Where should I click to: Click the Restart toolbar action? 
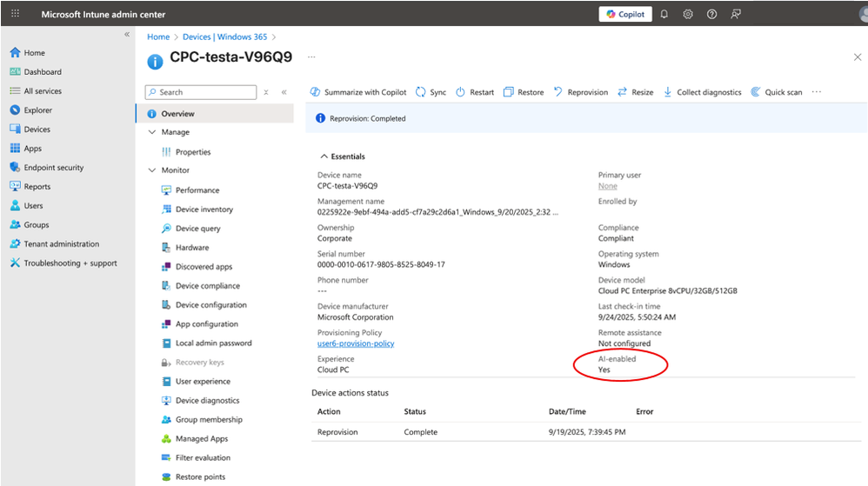tap(475, 92)
